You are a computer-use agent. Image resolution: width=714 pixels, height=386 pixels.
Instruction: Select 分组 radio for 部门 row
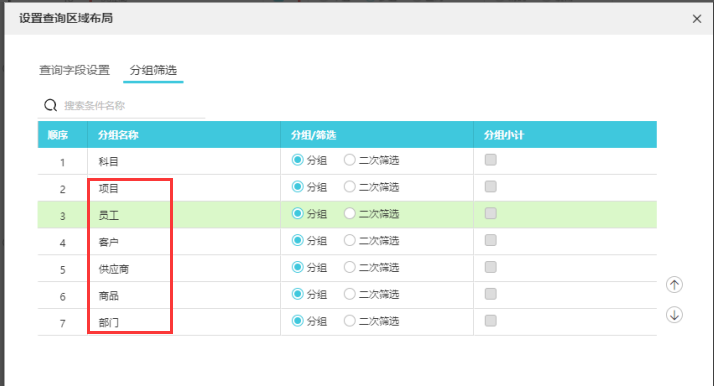coord(298,321)
